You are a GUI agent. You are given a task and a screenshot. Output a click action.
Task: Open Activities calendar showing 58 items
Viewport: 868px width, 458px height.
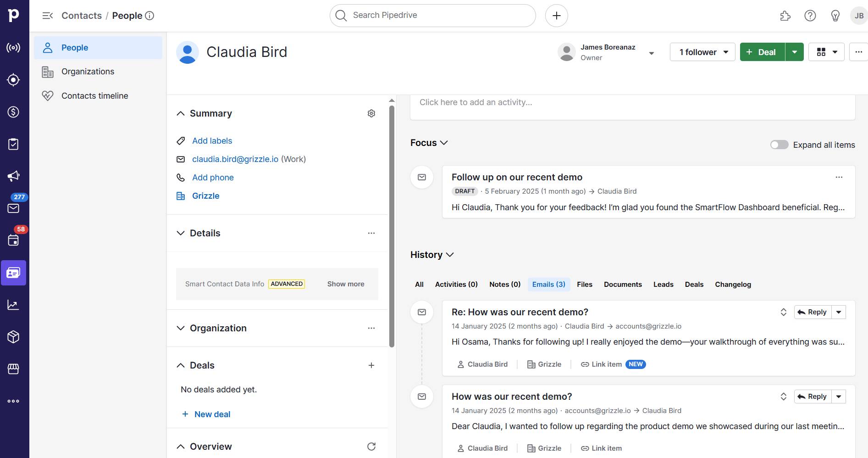pyautogui.click(x=13, y=240)
